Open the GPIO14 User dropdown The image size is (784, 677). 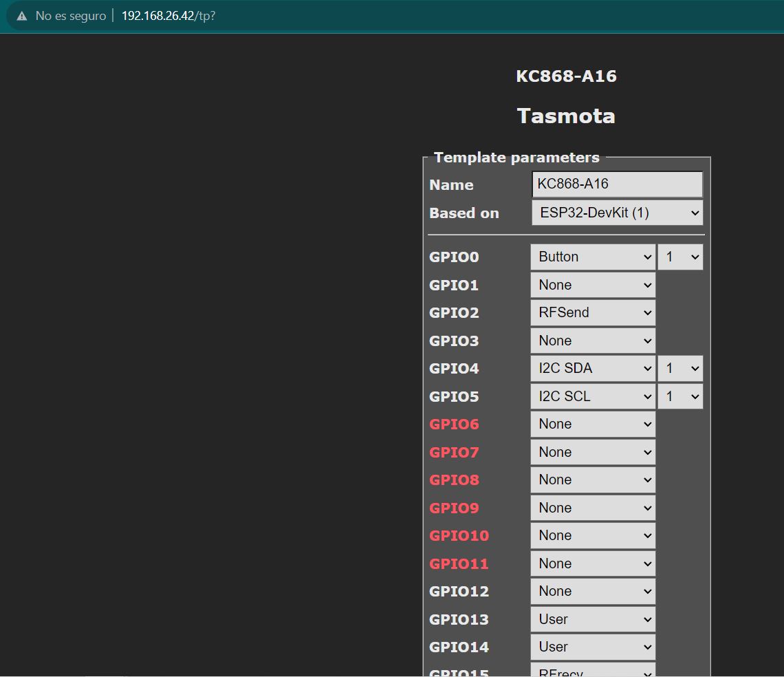coord(593,647)
